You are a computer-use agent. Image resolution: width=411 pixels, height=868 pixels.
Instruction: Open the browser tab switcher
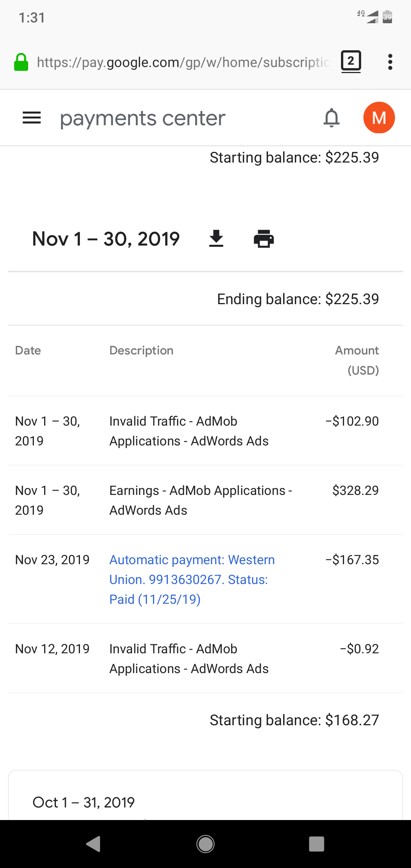[351, 61]
